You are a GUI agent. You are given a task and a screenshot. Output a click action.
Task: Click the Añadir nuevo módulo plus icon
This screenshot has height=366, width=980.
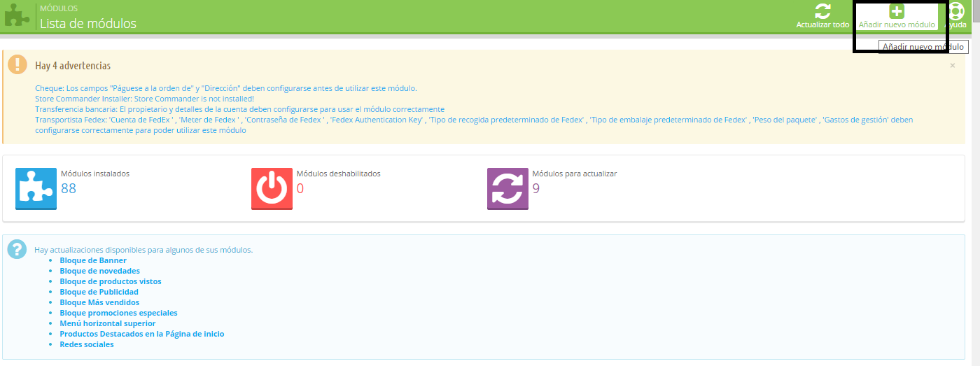(x=897, y=12)
